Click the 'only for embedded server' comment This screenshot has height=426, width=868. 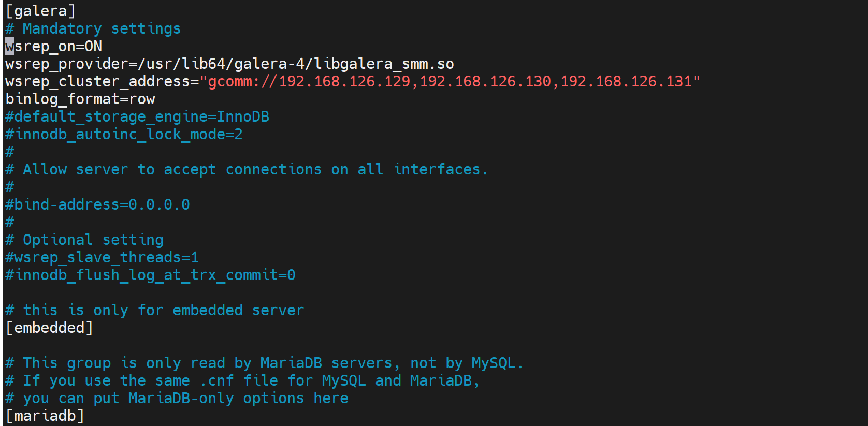coord(163,311)
